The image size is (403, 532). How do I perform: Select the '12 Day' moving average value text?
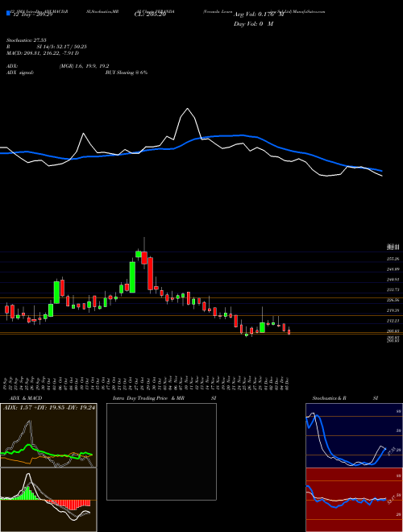pos(33,15)
